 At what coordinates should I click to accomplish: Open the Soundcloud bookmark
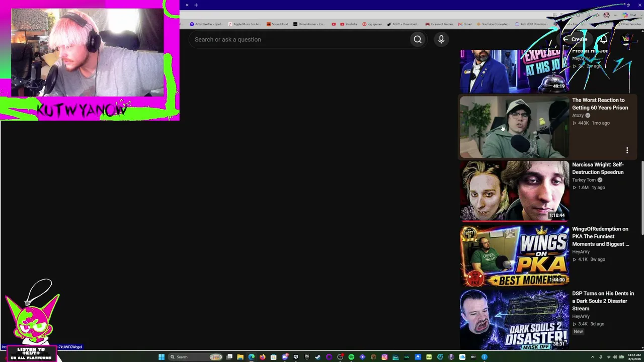tap(277, 24)
